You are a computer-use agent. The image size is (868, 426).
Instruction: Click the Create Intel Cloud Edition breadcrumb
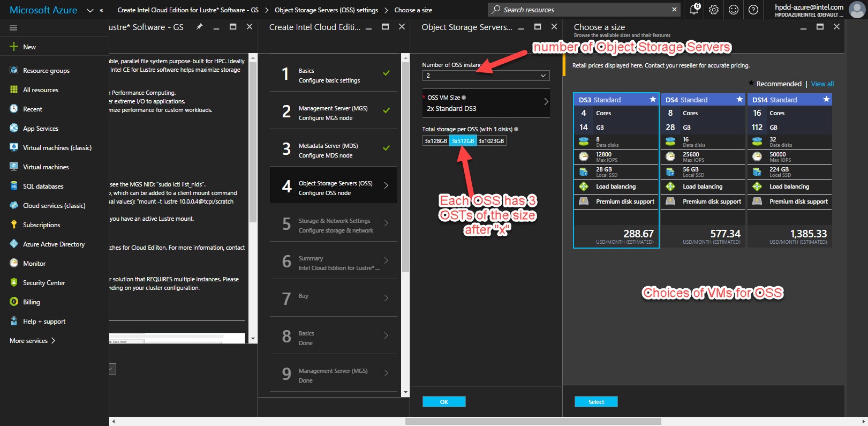(x=188, y=10)
